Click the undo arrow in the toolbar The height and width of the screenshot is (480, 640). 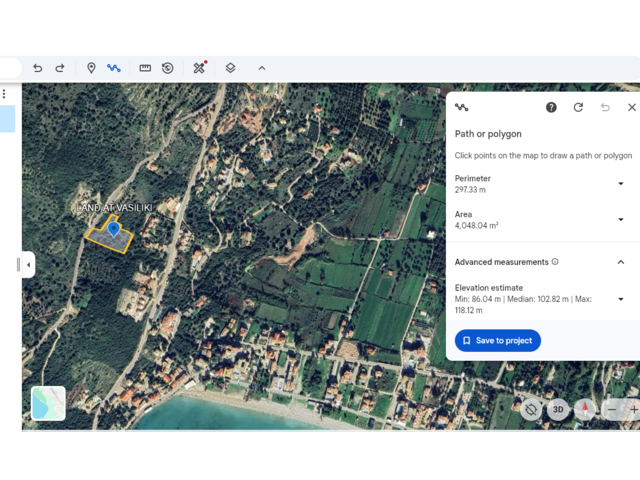tap(38, 68)
